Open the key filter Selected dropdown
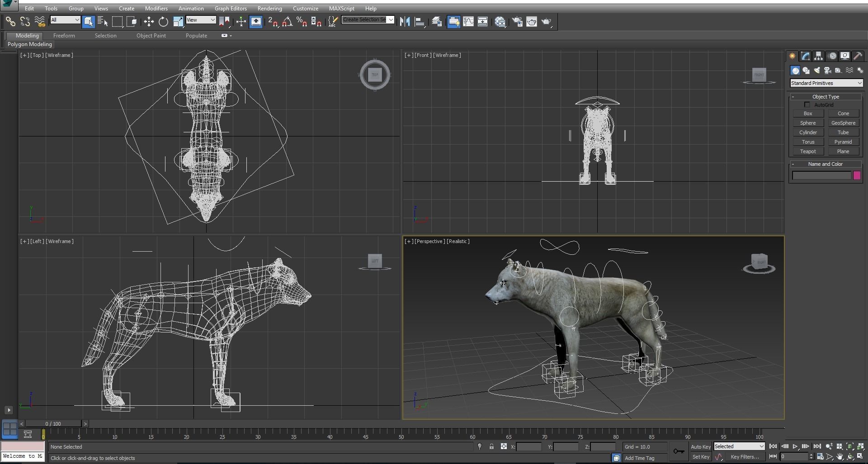The image size is (868, 464). 739,446
